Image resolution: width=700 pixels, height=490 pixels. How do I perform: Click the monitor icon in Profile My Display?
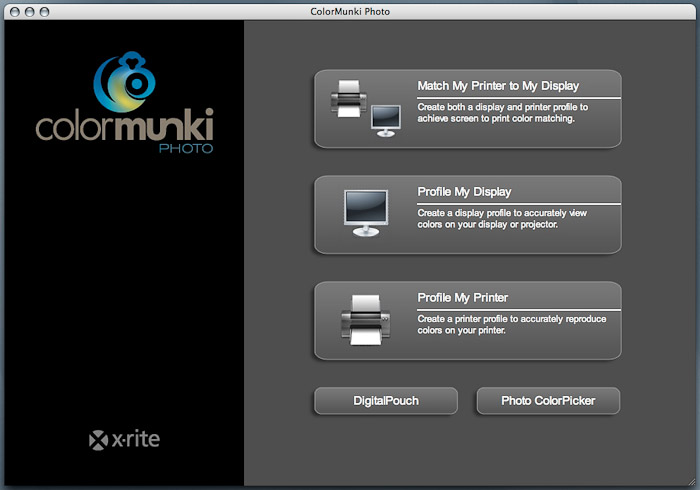click(x=366, y=211)
